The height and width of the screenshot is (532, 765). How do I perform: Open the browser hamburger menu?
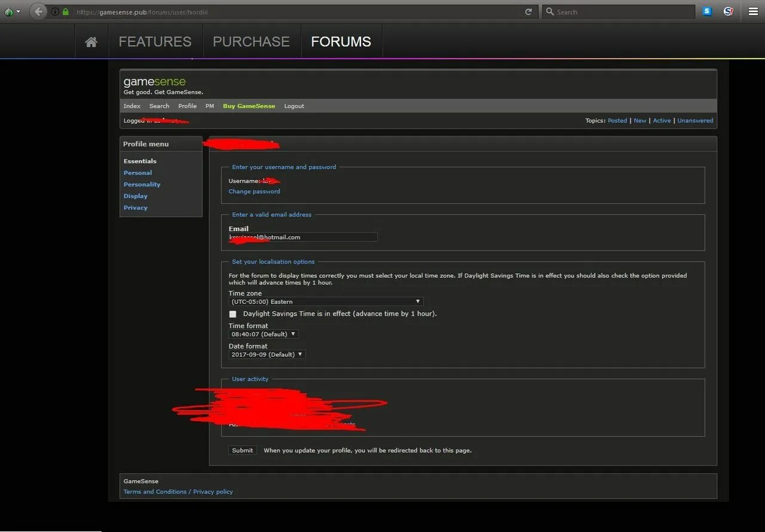coord(753,11)
